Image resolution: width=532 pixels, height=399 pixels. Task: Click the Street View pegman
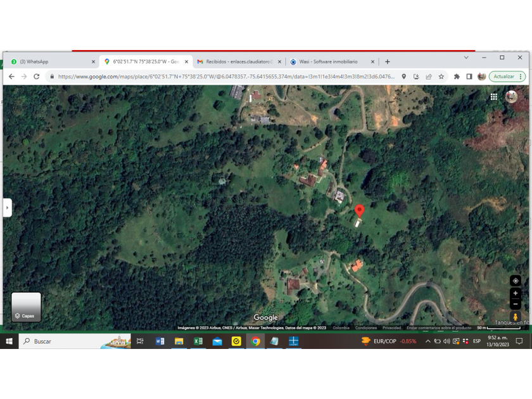516,317
